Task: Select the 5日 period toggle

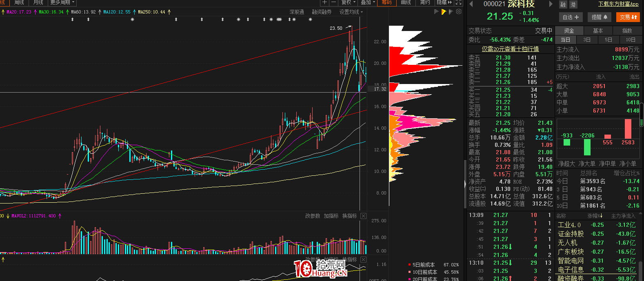Action: (608, 40)
